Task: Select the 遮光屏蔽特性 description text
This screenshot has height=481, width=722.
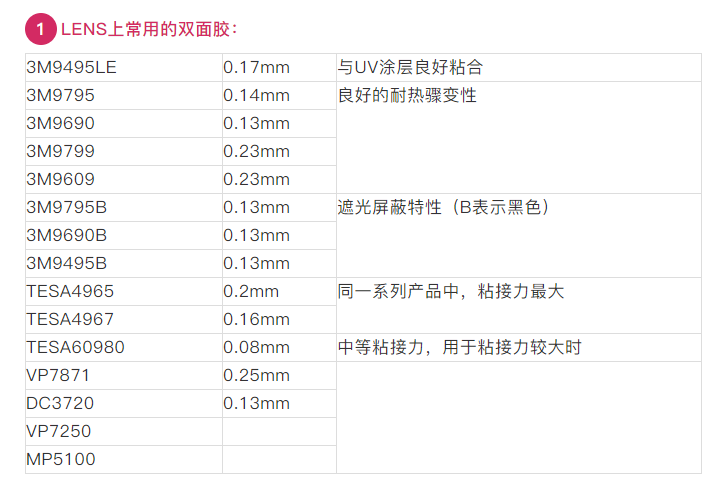Action: point(390,208)
